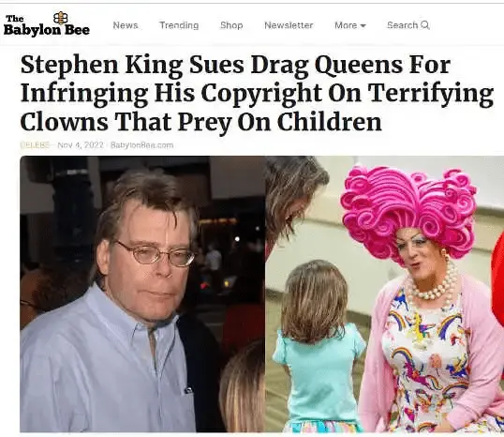This screenshot has width=504, height=437.
Task: Select the Newsletter nav item
Action: coord(289,25)
